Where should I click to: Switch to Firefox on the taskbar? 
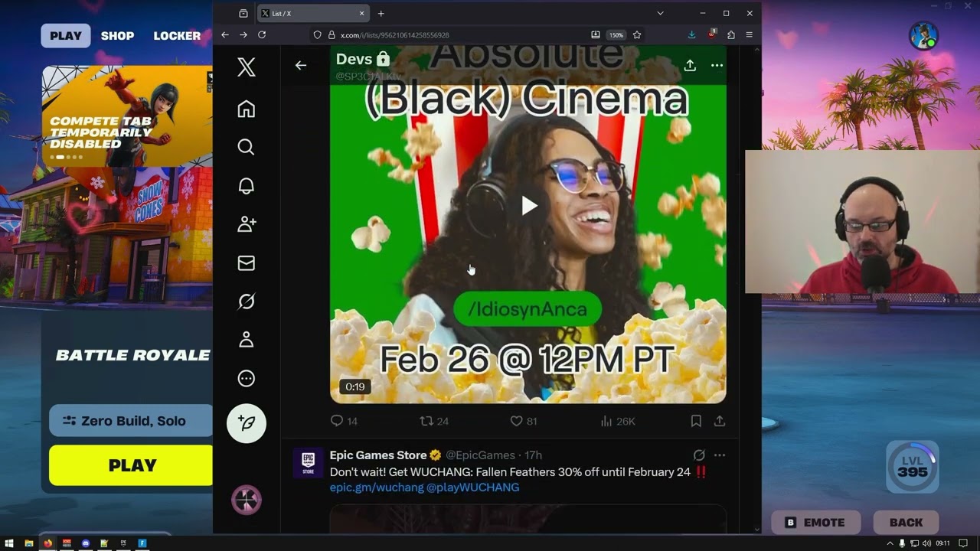pyautogui.click(x=48, y=543)
